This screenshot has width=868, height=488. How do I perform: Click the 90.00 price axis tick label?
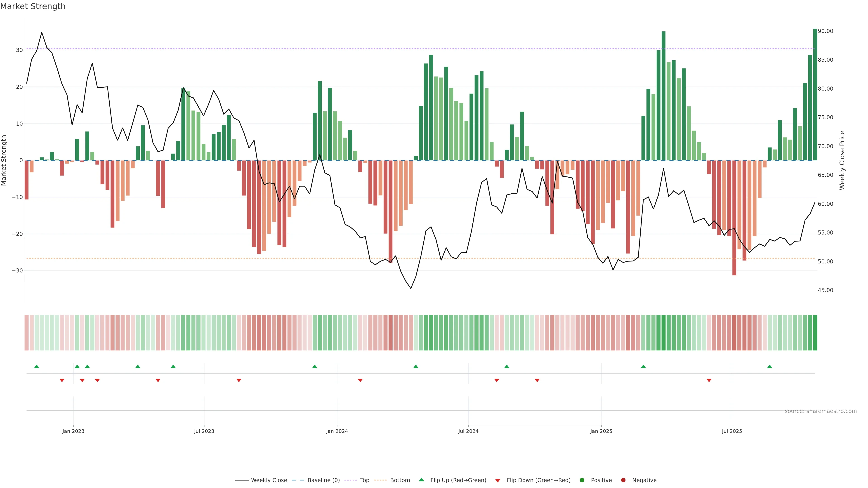pos(825,31)
